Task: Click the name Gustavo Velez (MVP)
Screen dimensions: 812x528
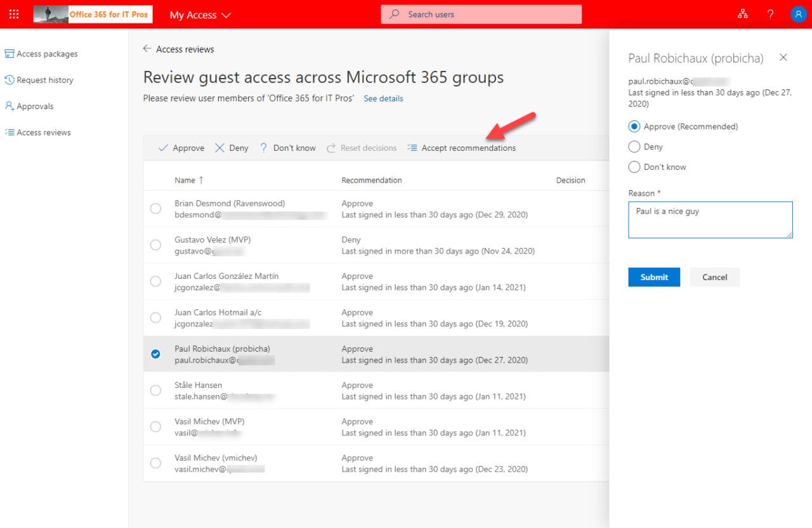Action: pyautogui.click(x=213, y=240)
